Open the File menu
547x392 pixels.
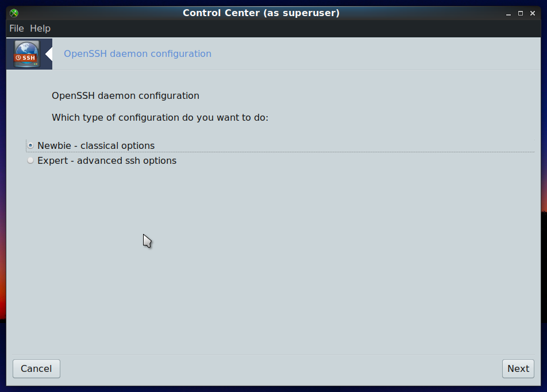click(17, 28)
